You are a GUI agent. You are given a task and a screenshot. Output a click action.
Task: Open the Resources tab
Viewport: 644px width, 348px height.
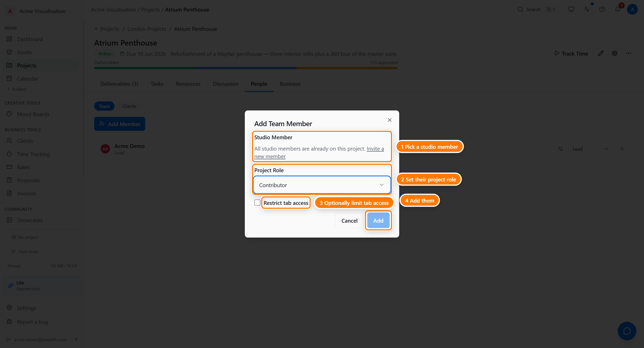188,84
